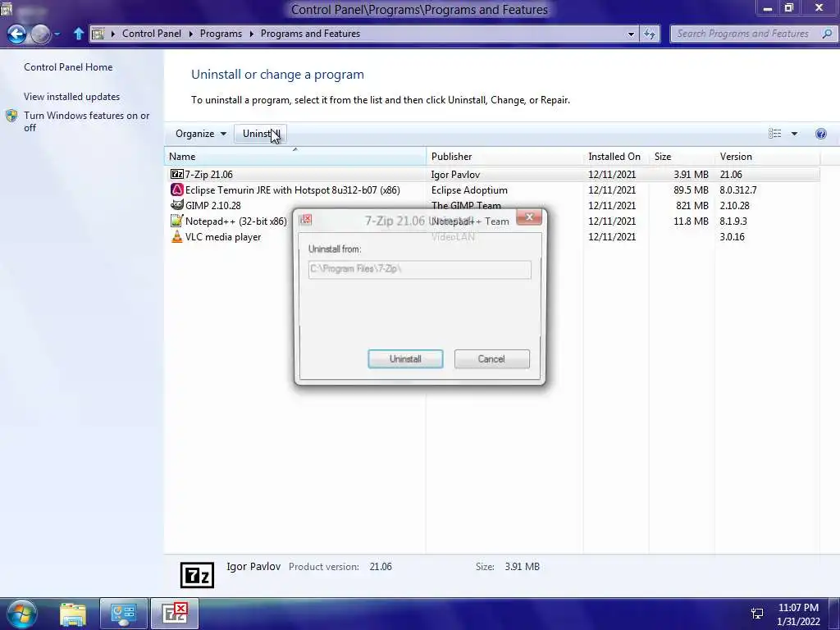The width and height of the screenshot is (840, 630).
Task: Sort by Name column header
Action: [295, 157]
